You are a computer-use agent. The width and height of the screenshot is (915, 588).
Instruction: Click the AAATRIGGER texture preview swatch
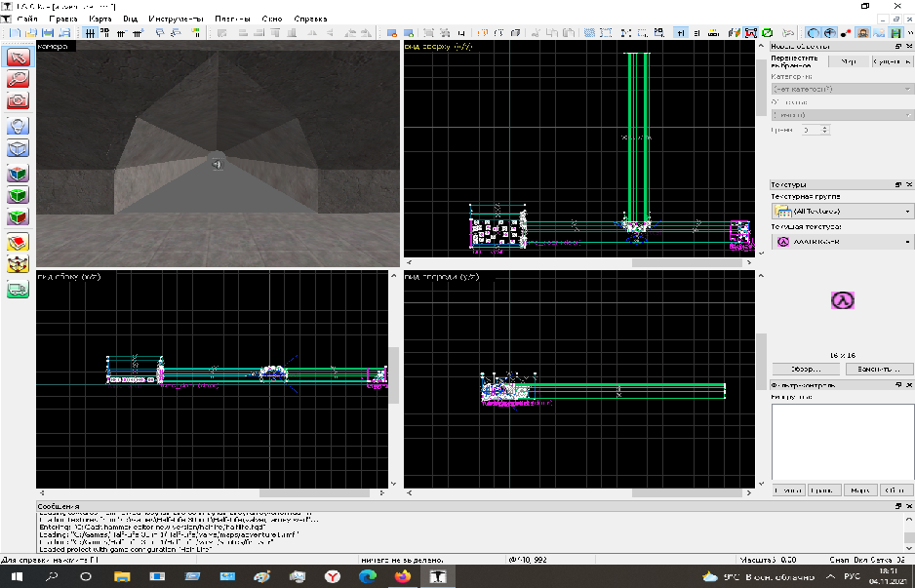(842, 300)
